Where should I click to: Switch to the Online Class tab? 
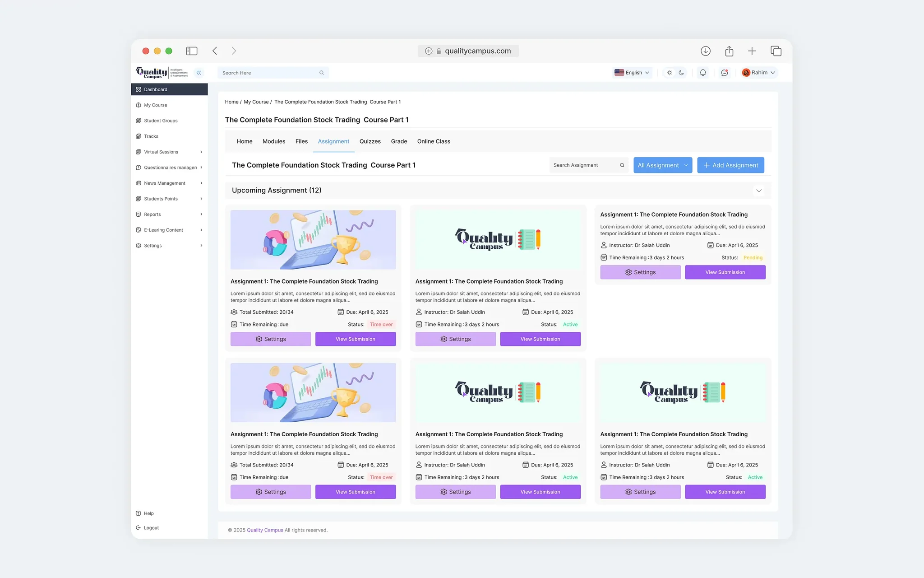[434, 141]
